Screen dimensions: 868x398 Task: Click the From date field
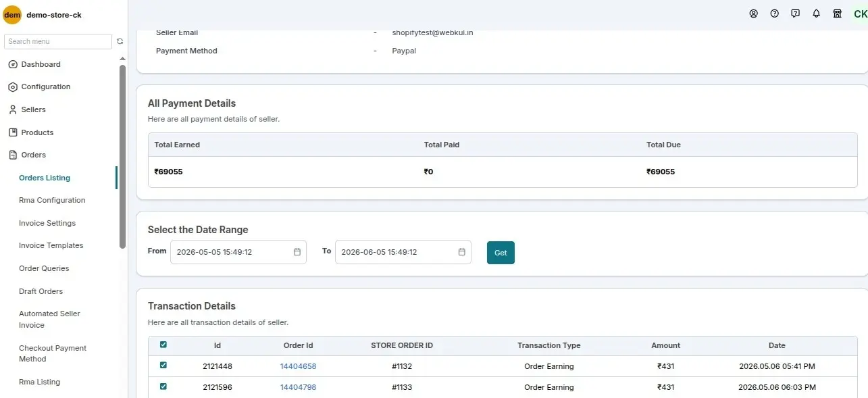click(238, 252)
